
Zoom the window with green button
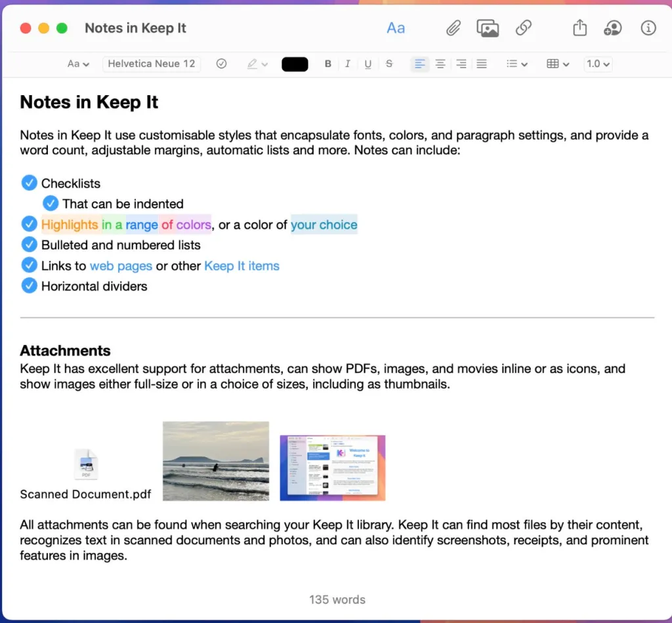click(62, 28)
